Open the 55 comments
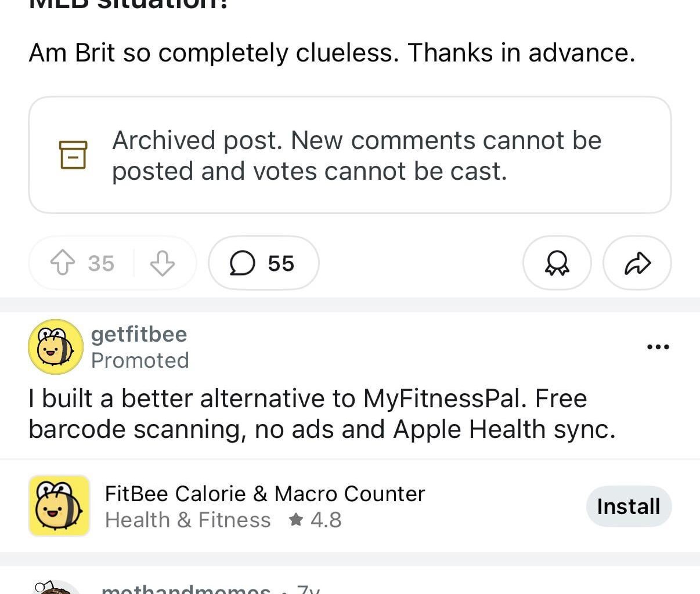The width and height of the screenshot is (700, 594). tap(264, 263)
